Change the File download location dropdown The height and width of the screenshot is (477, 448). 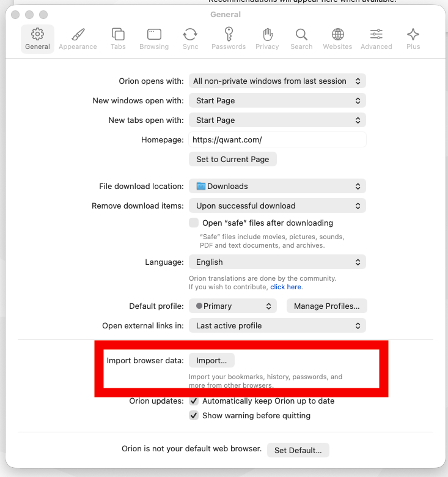click(277, 186)
